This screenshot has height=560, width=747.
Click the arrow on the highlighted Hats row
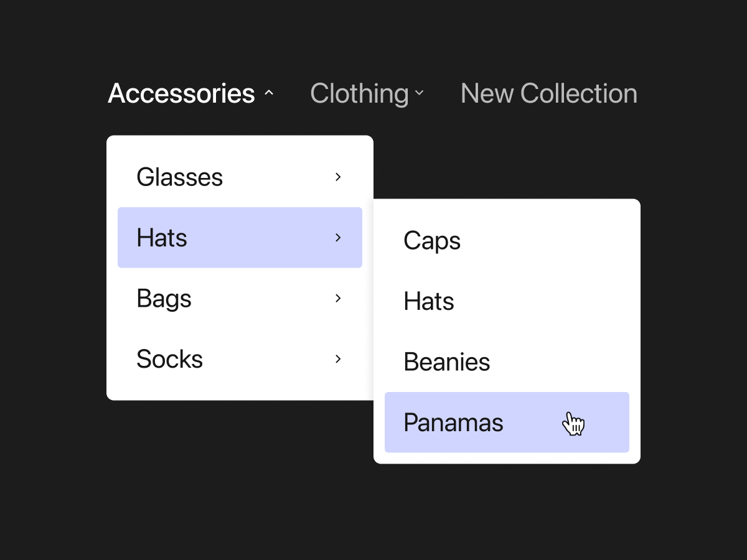[338, 237]
